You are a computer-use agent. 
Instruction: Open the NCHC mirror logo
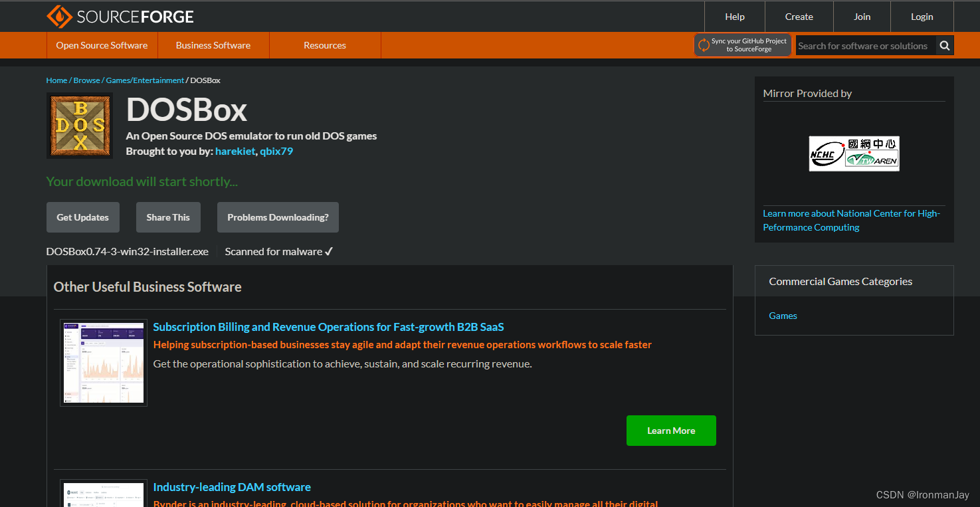pyautogui.click(x=854, y=153)
